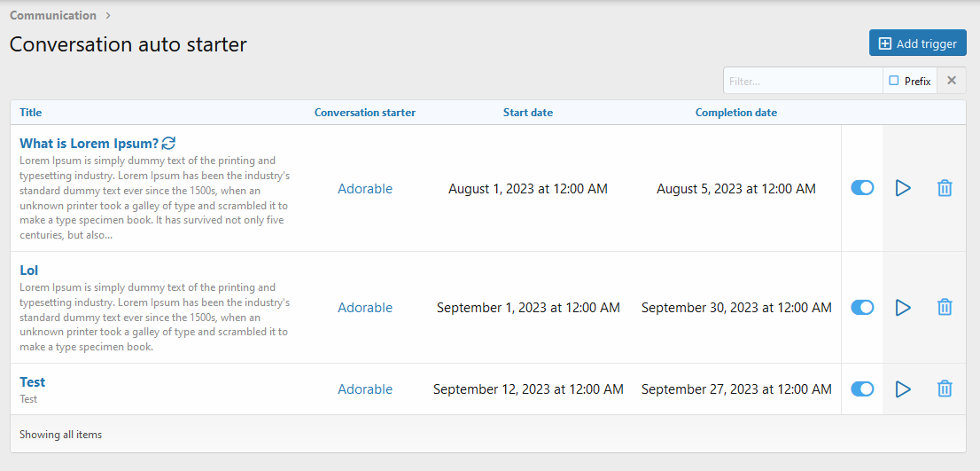980x471 pixels.
Task: Turn off the Lol trigger switch
Action: click(x=862, y=307)
